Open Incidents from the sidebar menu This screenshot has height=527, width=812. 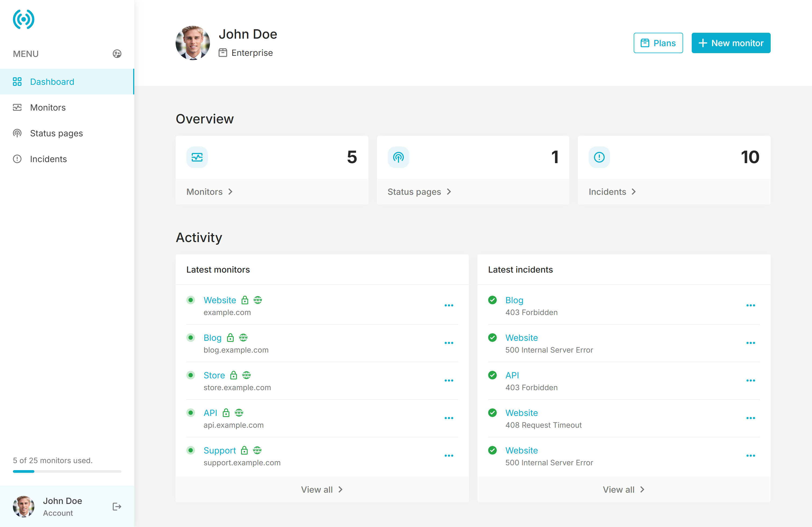point(48,159)
